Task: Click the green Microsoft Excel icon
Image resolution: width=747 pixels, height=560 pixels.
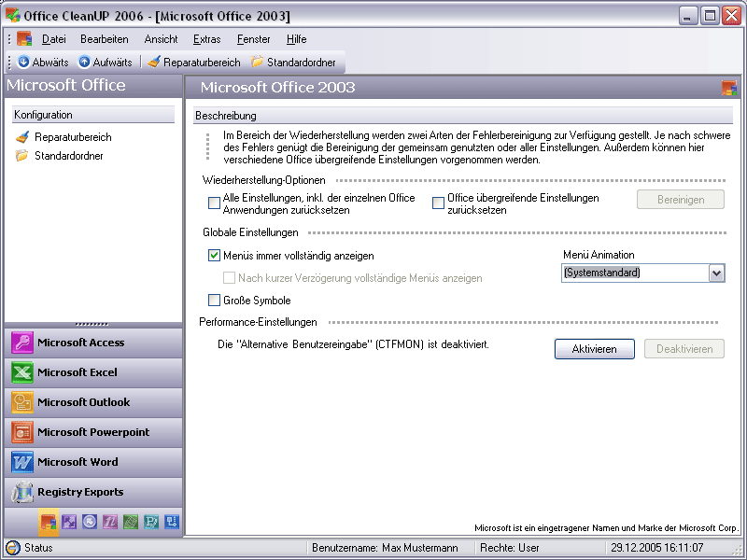Action: pos(22,372)
